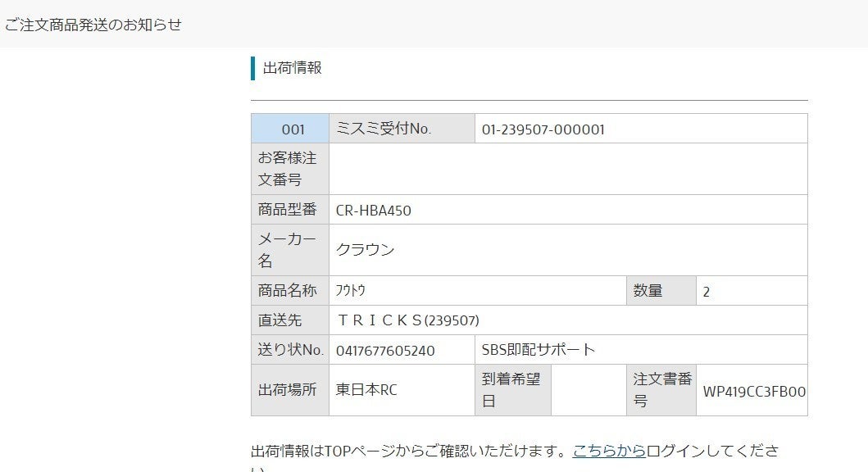
Task: Select the ＴＲＩＣＫＳ(239507) delivery destination
Action: click(x=407, y=320)
